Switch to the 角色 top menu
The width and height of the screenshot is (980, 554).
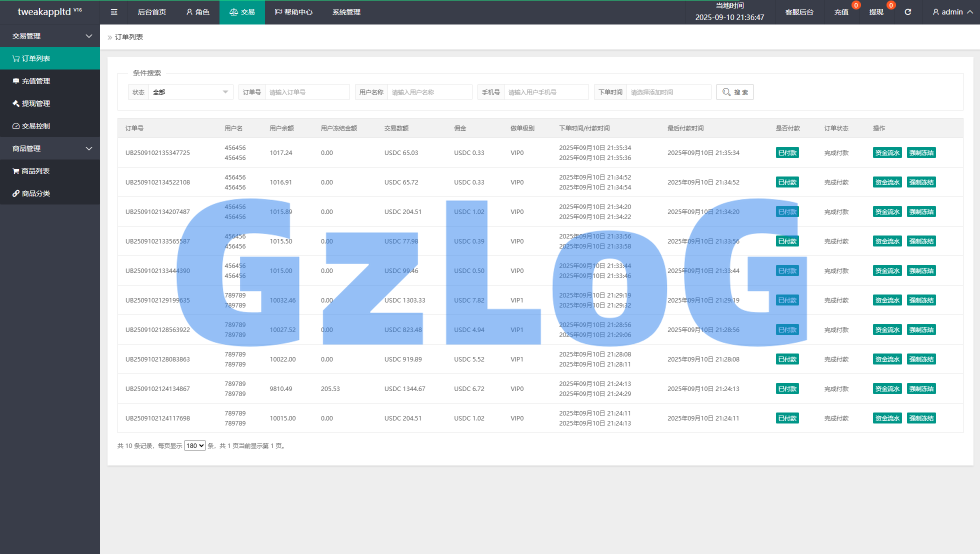[x=197, y=12]
